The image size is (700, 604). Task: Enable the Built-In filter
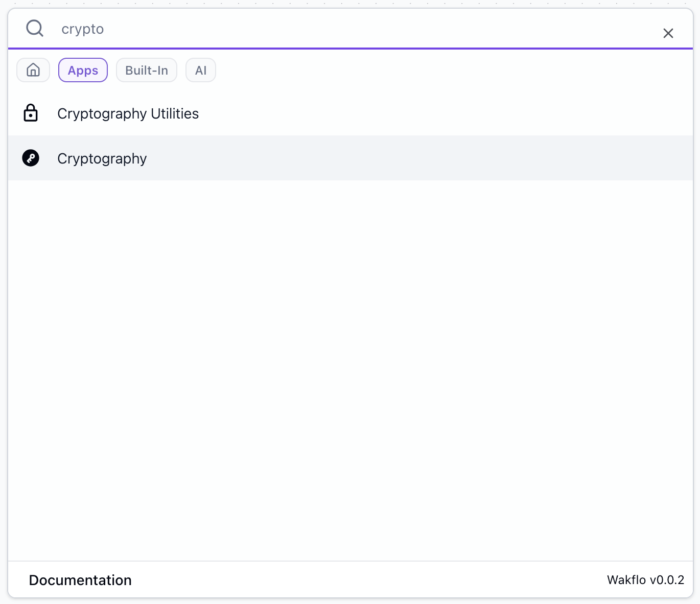click(x=146, y=70)
